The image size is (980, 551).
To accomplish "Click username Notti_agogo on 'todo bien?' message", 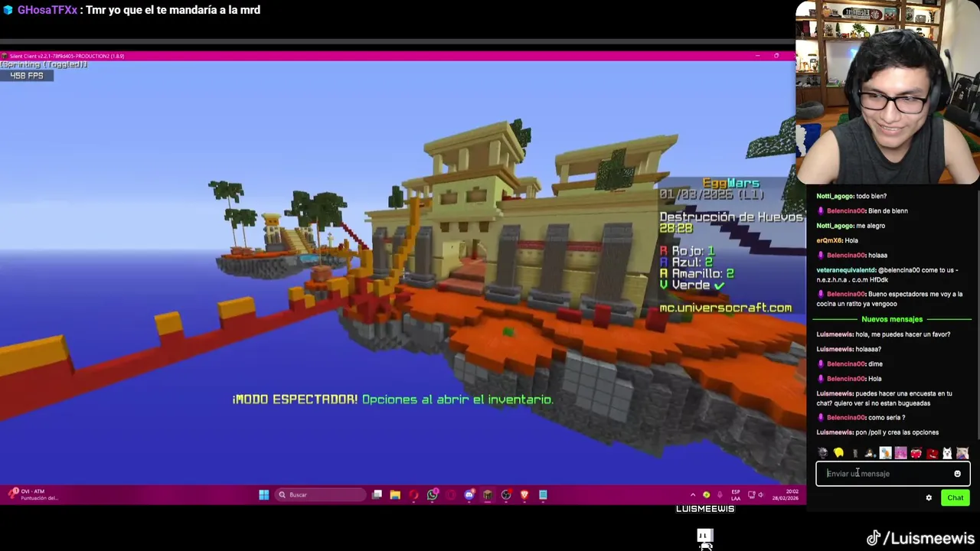I will (x=835, y=196).
